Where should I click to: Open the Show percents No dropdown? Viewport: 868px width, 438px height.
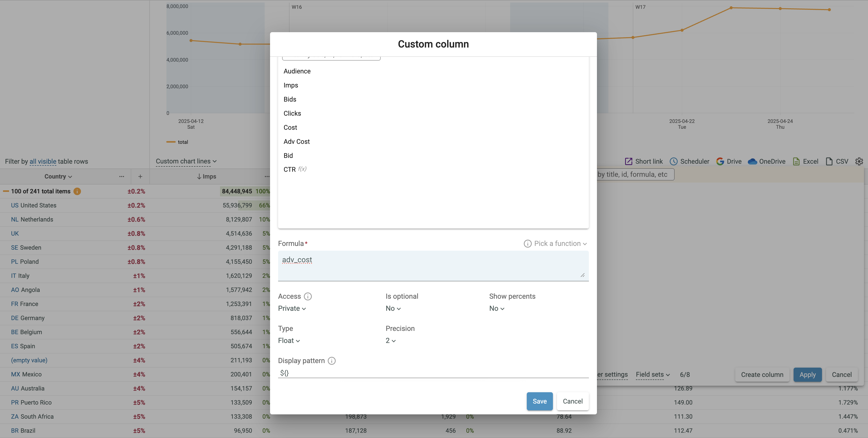(x=497, y=308)
